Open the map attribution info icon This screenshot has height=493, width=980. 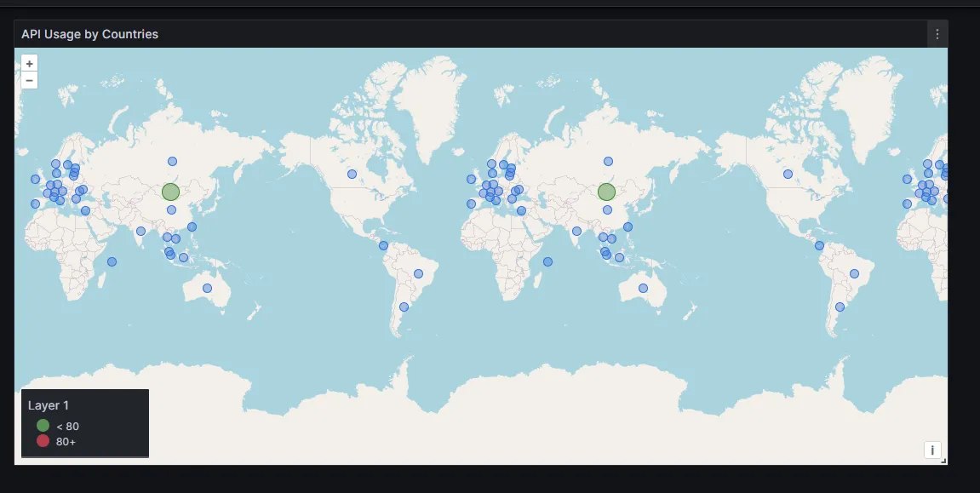pos(932,450)
